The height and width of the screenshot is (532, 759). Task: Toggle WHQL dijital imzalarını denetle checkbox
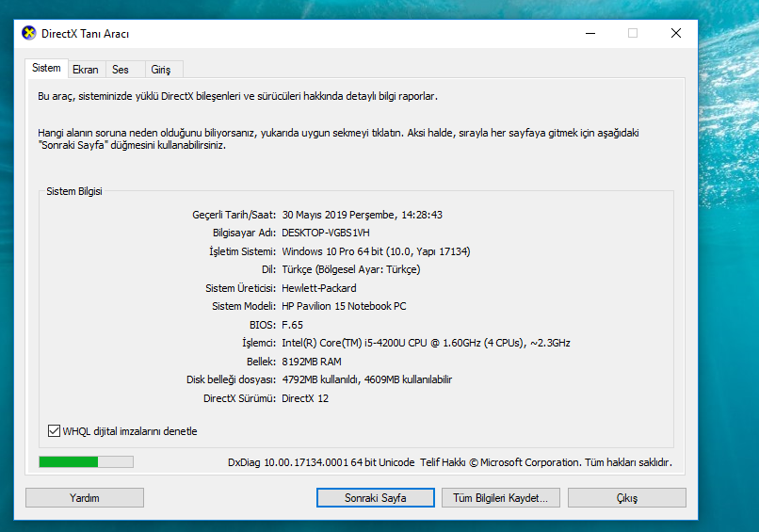54,431
